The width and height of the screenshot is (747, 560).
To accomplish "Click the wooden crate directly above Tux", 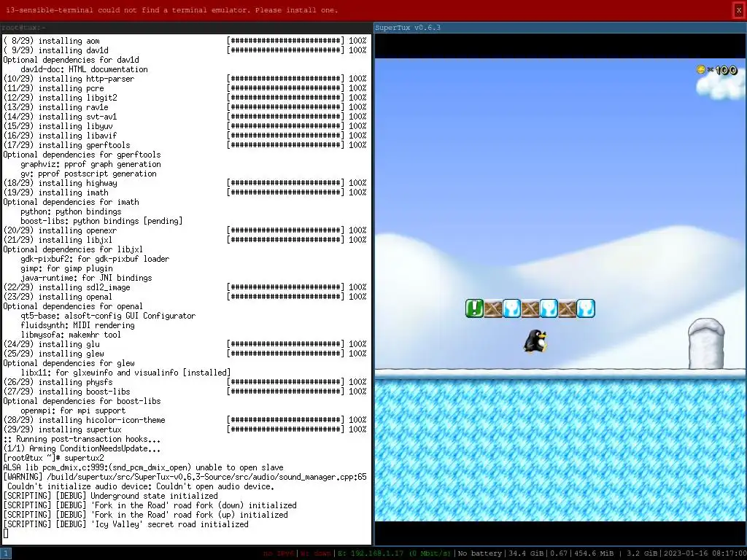I will (530, 308).
